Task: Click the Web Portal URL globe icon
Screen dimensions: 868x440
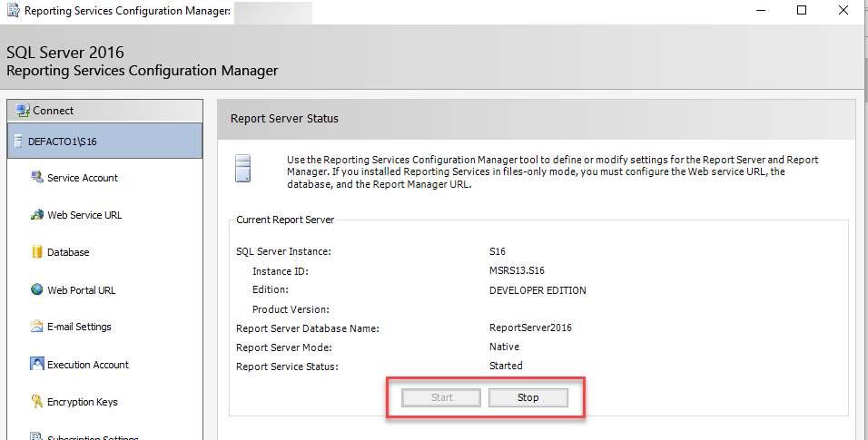Action: click(37, 289)
